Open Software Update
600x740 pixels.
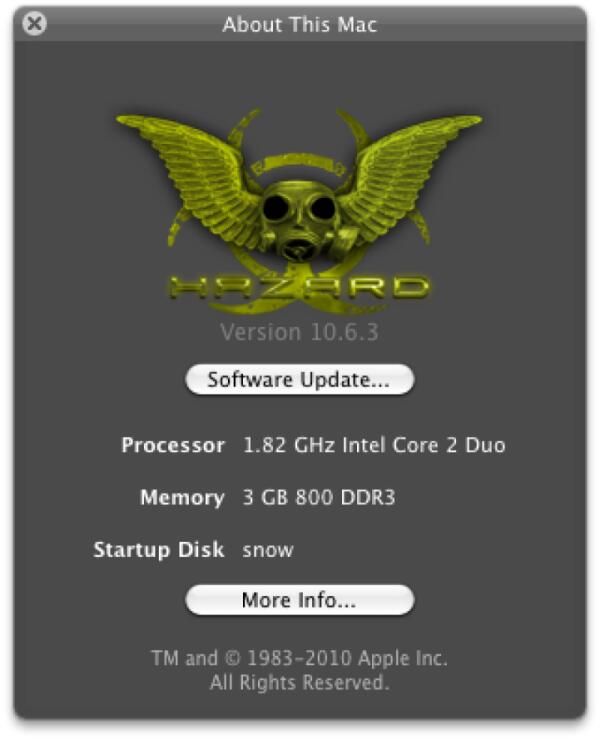300,379
